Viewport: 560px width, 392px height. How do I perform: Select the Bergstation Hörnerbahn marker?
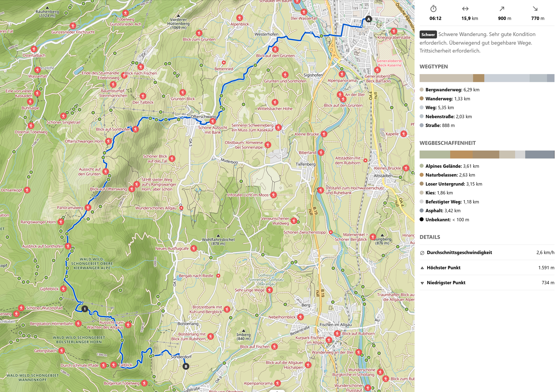pos(78,324)
